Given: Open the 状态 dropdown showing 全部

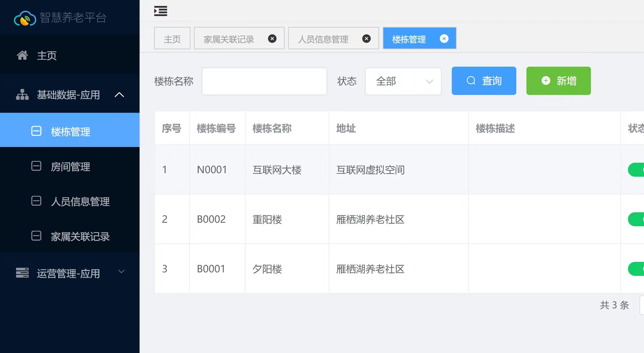Looking at the screenshot, I should point(403,81).
